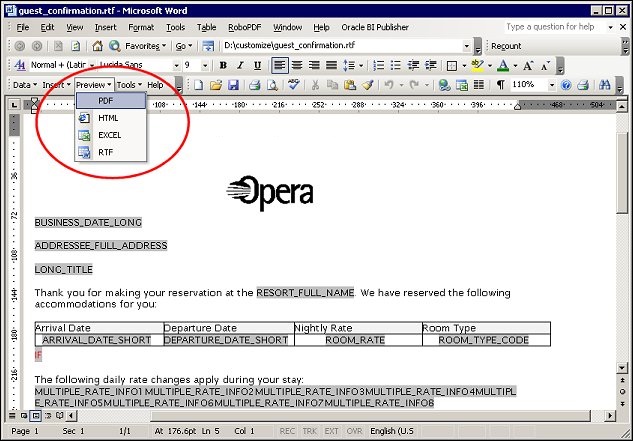
Task: Toggle Italic formatting
Action: [x=240, y=65]
